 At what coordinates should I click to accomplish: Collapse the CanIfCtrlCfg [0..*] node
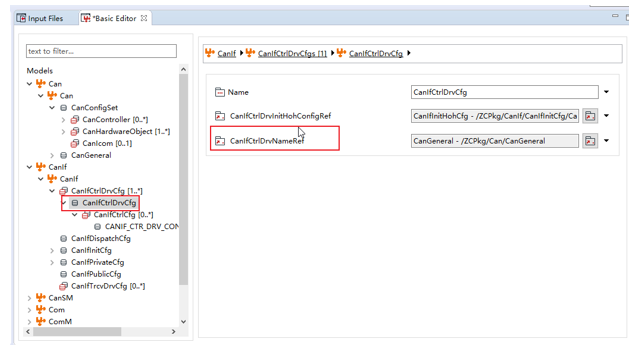[75, 215]
